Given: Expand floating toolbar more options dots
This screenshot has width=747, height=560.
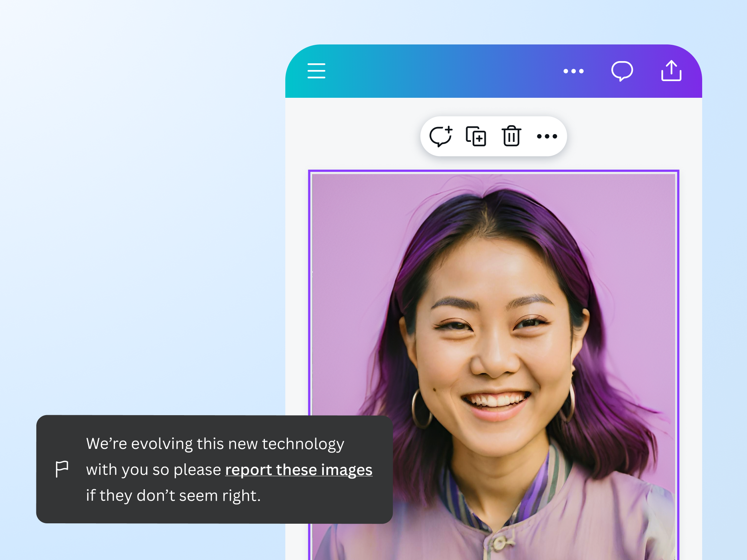Looking at the screenshot, I should [547, 136].
